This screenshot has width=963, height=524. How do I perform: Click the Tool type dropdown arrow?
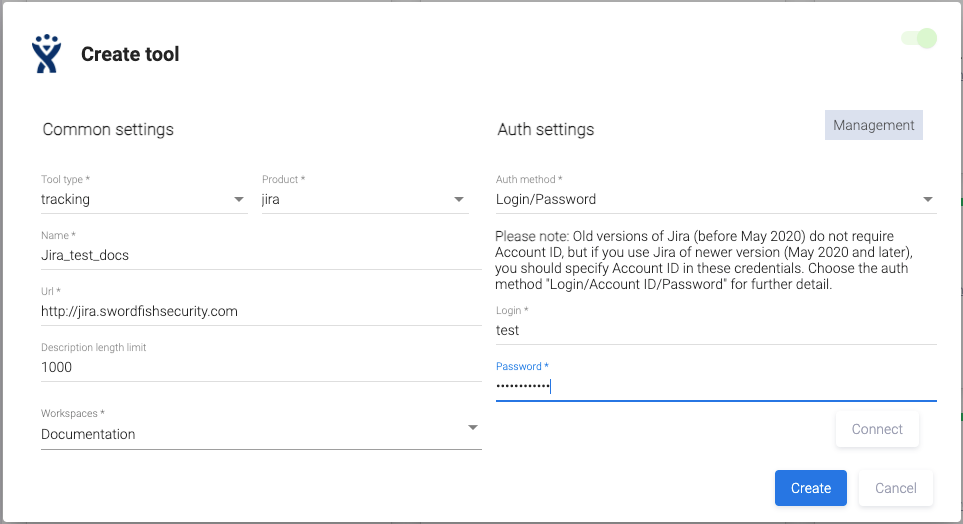coord(239,200)
